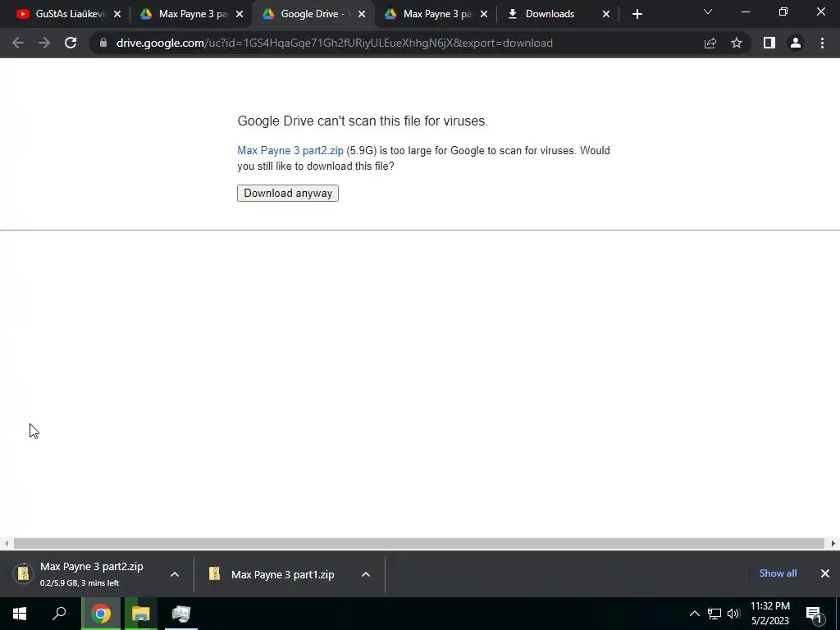Open the Chrome profile menu

(796, 43)
